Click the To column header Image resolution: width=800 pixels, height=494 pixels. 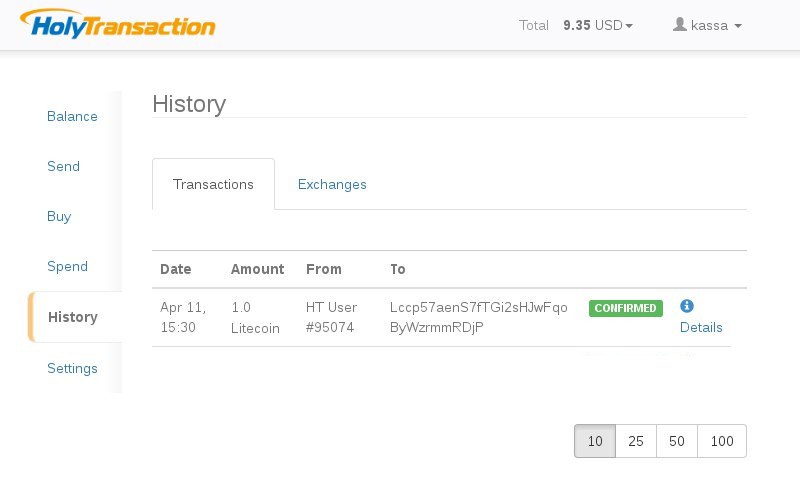click(x=397, y=269)
